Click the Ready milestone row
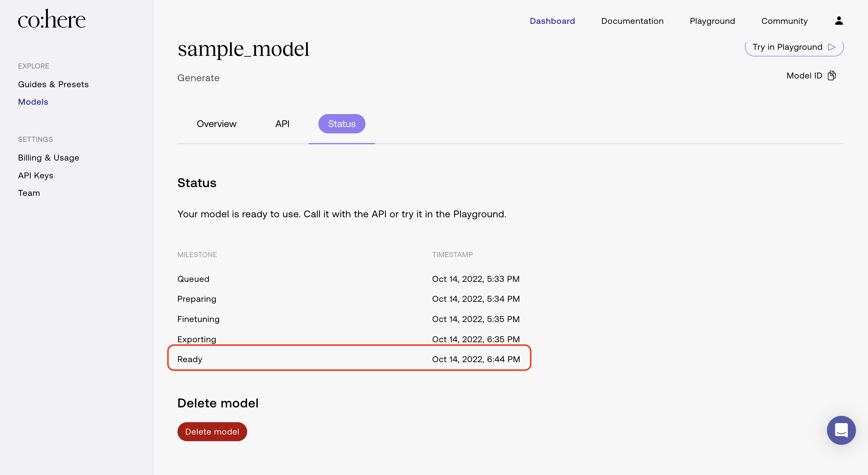The height and width of the screenshot is (475, 868). pyautogui.click(x=349, y=359)
